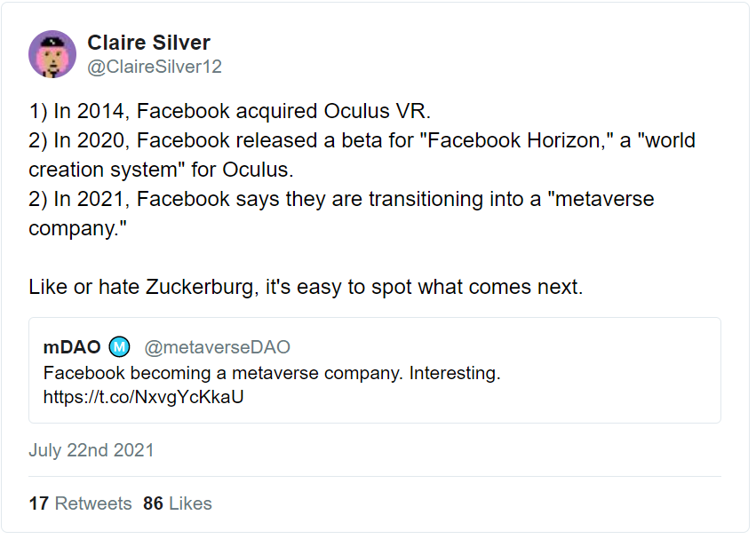Click the line about acquiring Oculus VR
Image resolution: width=756 pixels, height=539 pixels.
[x=229, y=111]
